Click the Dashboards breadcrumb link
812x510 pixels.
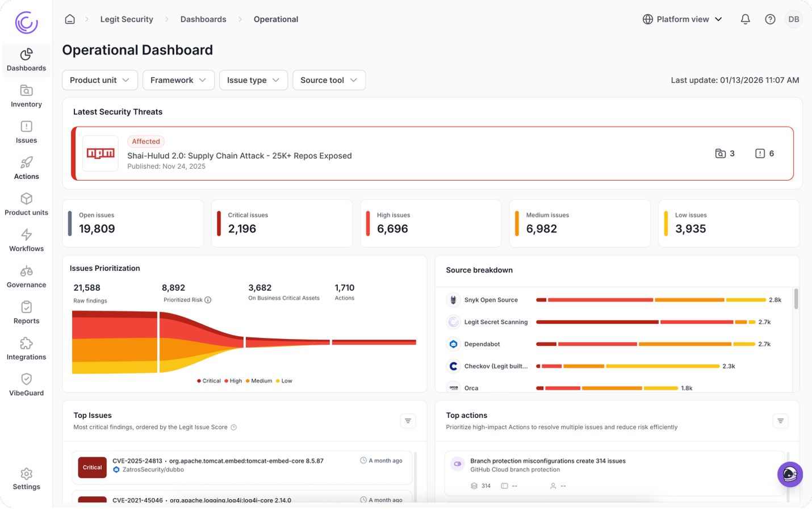click(203, 19)
